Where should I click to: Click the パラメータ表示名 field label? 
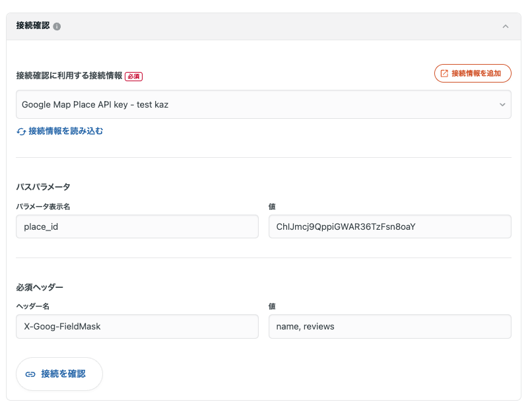coord(43,207)
